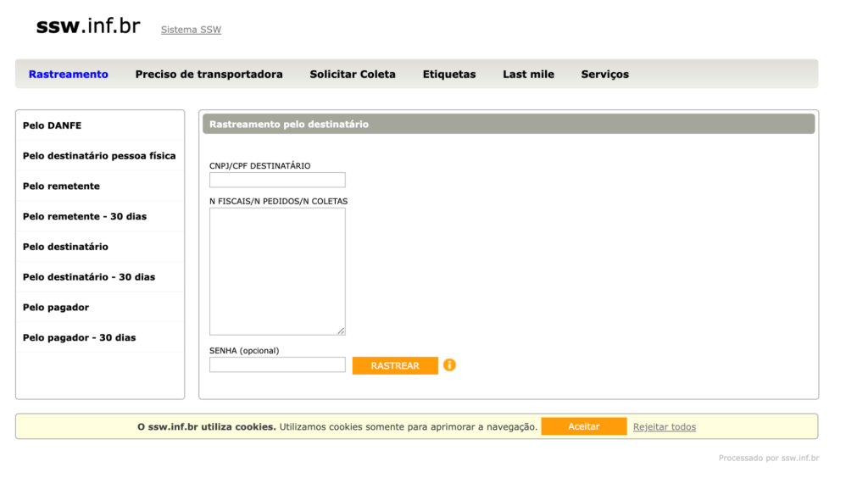Accept cookies with the Aceitar button

[583, 427]
